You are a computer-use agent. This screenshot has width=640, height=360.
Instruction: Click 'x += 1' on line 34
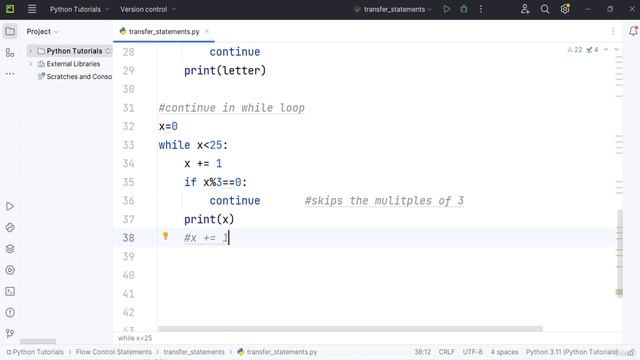pos(203,164)
